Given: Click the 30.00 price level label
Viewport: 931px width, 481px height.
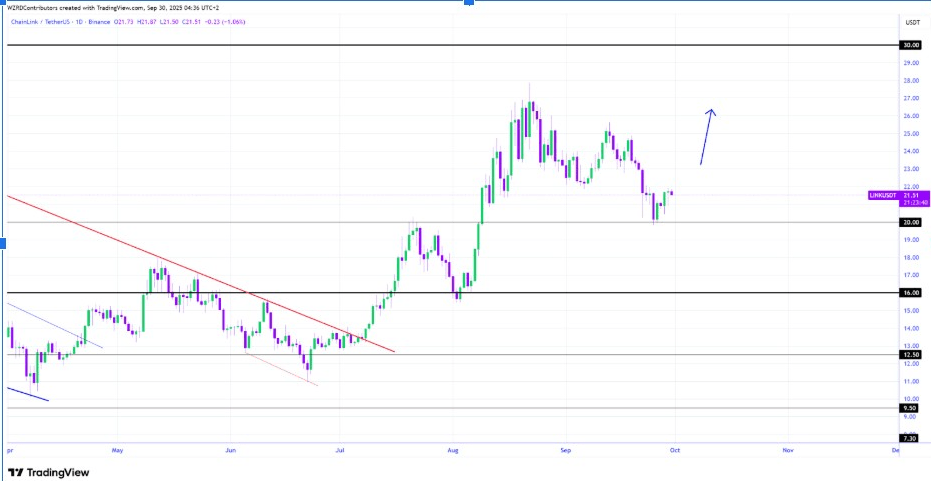Looking at the screenshot, I should pyautogui.click(x=910, y=45).
